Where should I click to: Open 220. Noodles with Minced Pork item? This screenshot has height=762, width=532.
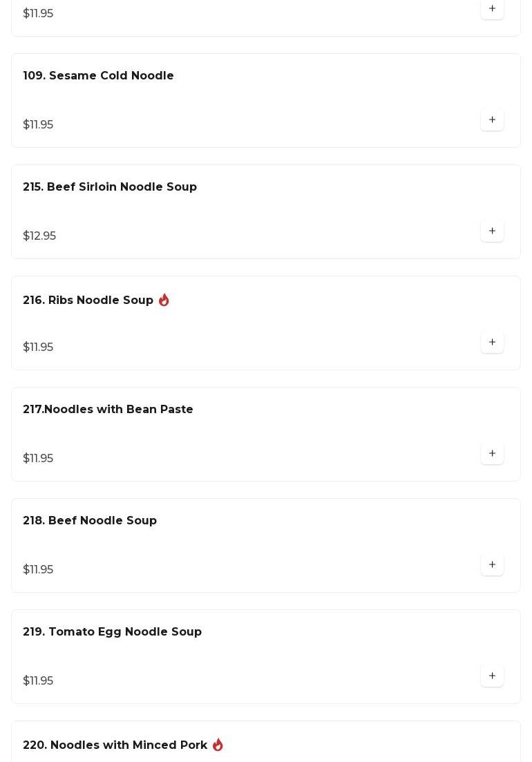pos(115,745)
